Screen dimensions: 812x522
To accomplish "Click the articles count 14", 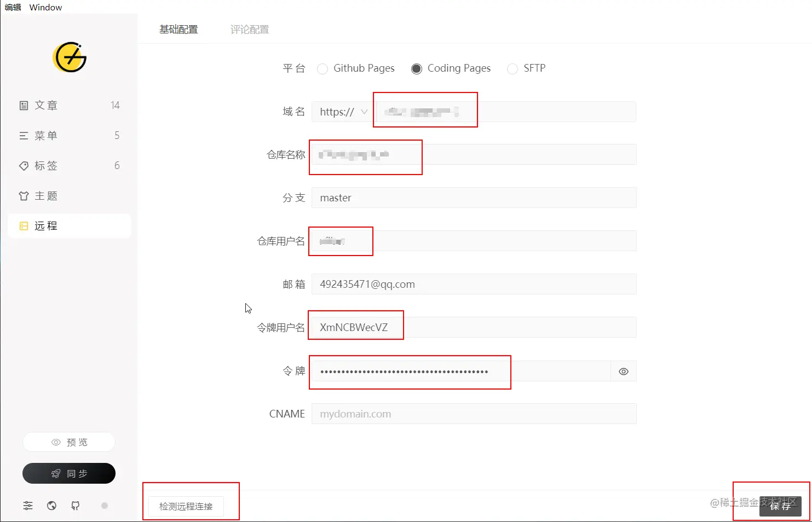I will click(x=115, y=105).
